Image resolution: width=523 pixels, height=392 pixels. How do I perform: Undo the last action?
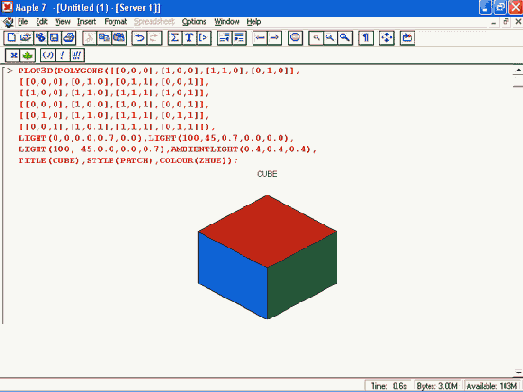pyautogui.click(x=139, y=38)
